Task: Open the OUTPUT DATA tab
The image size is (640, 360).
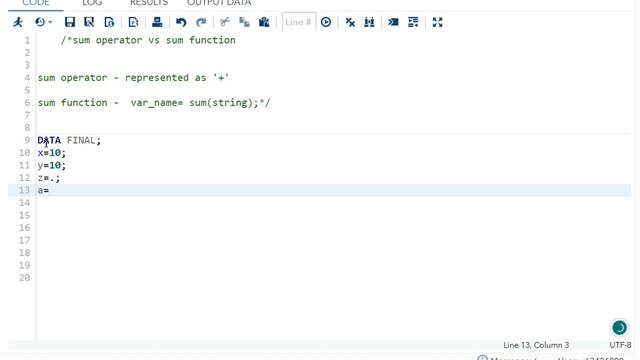Action: coord(219,3)
